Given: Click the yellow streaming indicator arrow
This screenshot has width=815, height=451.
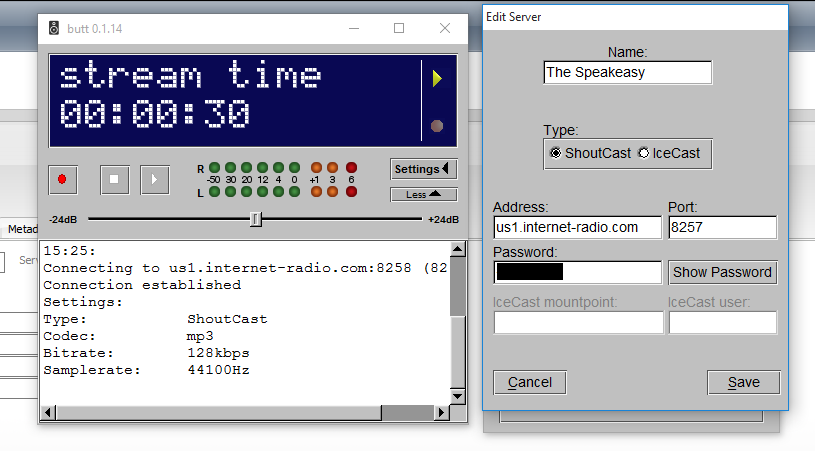Looking at the screenshot, I should point(437,79).
